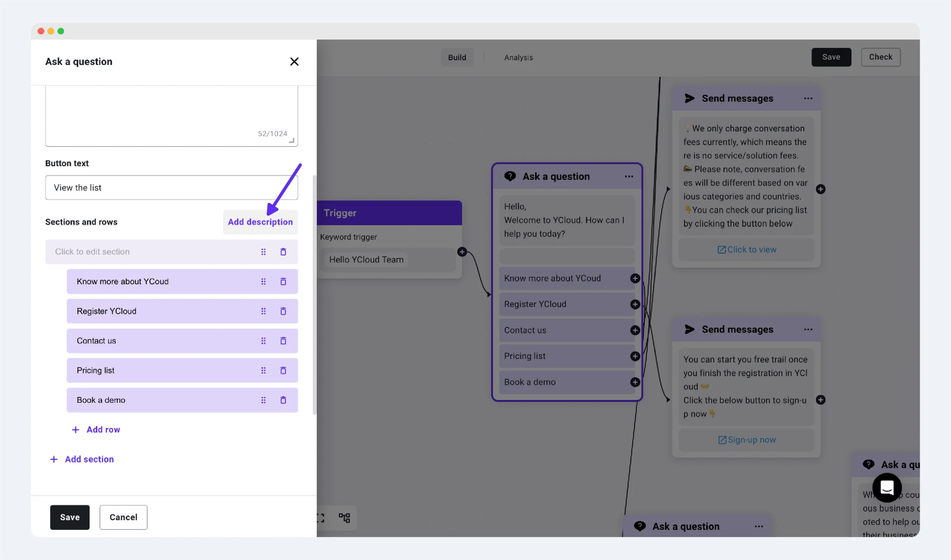This screenshot has width=951, height=560.
Task: Click drag handle of Pricing list row
Action: click(x=263, y=371)
